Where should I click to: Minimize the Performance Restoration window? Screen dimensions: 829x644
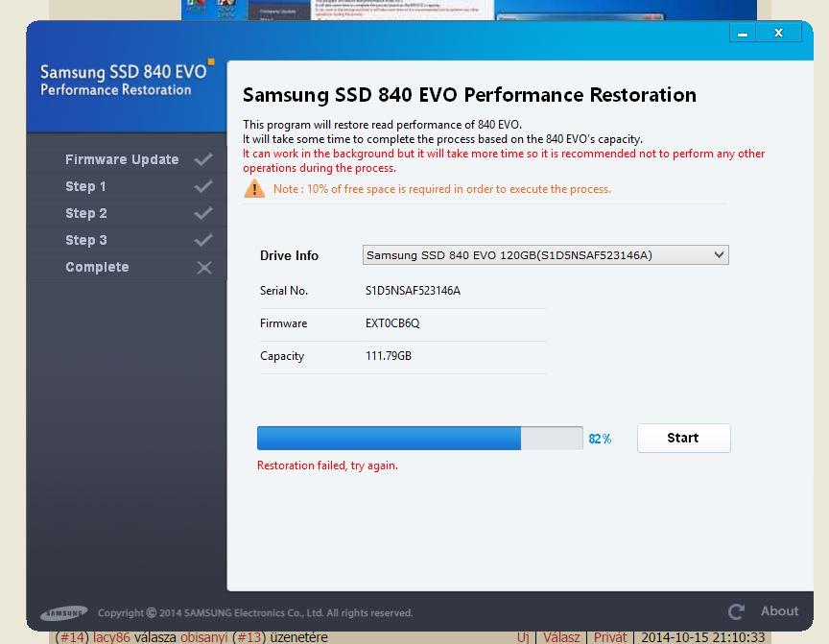coord(743,33)
